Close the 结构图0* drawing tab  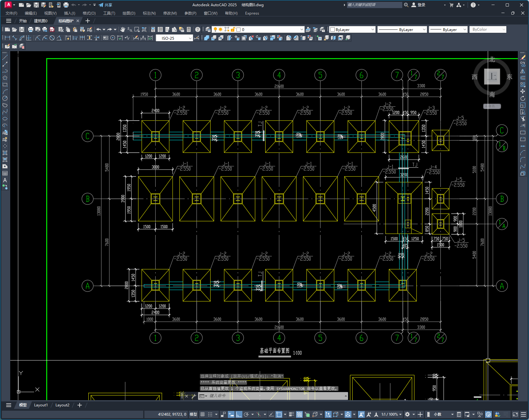78,21
